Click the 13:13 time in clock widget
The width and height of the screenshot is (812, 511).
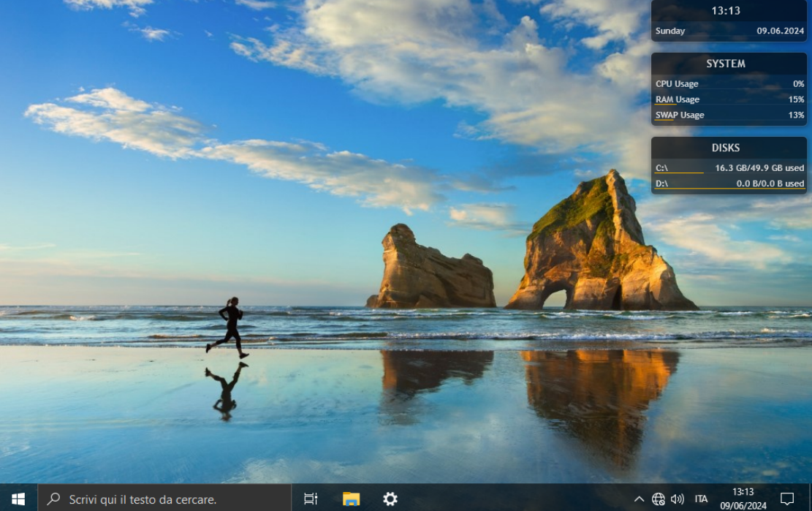pos(726,10)
